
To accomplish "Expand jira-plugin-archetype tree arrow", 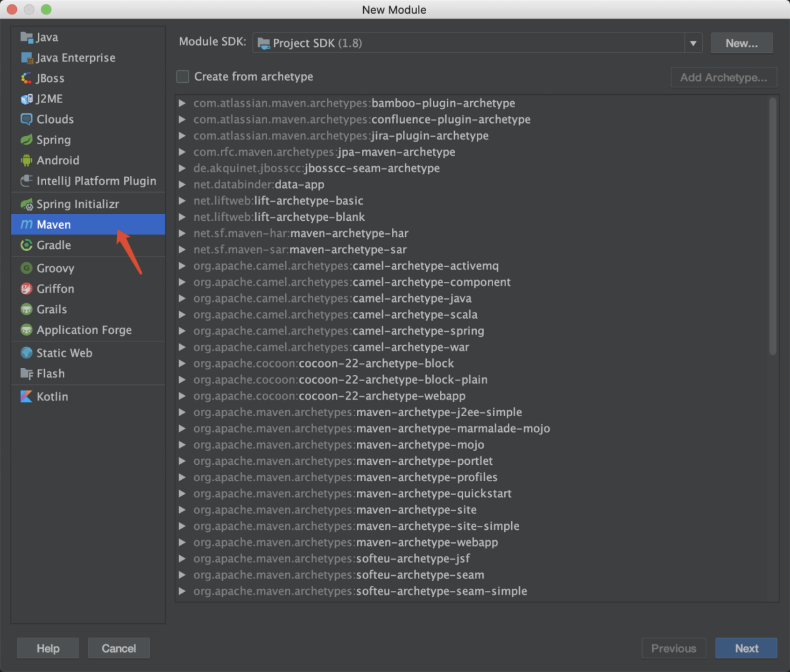I will point(182,136).
